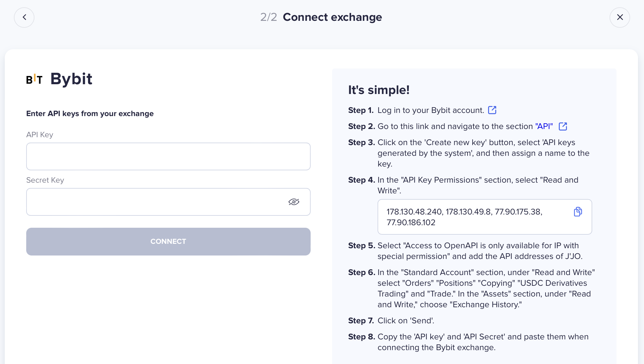The image size is (644, 364).
Task: Click the "It's simple!" heading
Action: [x=379, y=90]
